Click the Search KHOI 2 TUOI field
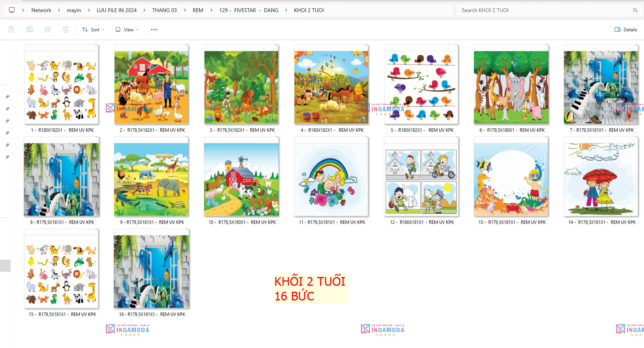The width and height of the screenshot is (644, 348). coord(544,10)
